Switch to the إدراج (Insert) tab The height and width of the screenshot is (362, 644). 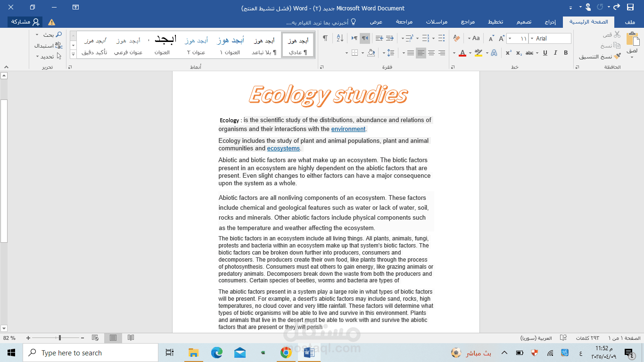[x=550, y=22]
